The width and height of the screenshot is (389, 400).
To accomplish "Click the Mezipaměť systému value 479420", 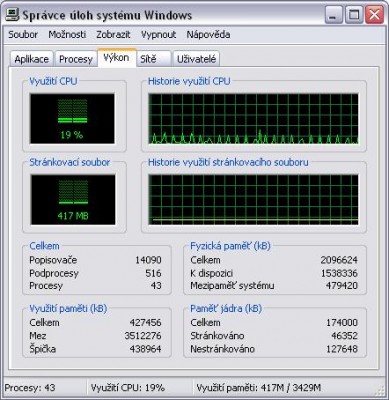I will point(341,286).
